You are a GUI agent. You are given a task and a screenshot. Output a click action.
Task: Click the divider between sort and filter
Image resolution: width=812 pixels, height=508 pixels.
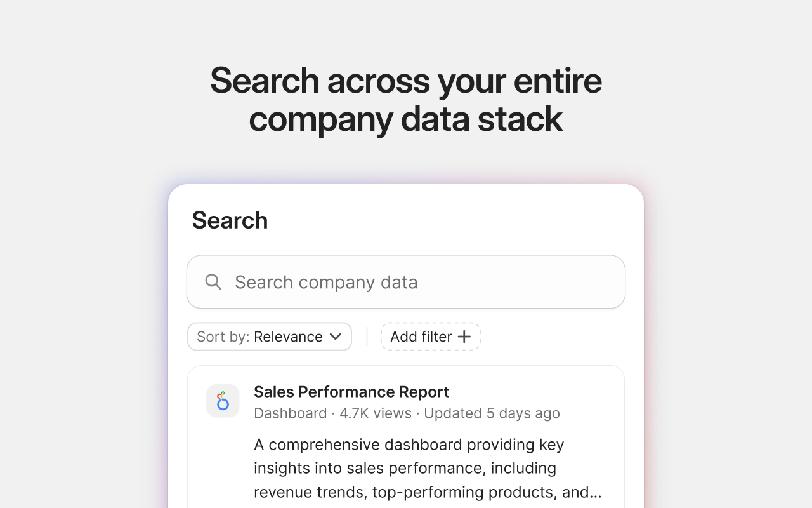[x=367, y=337]
